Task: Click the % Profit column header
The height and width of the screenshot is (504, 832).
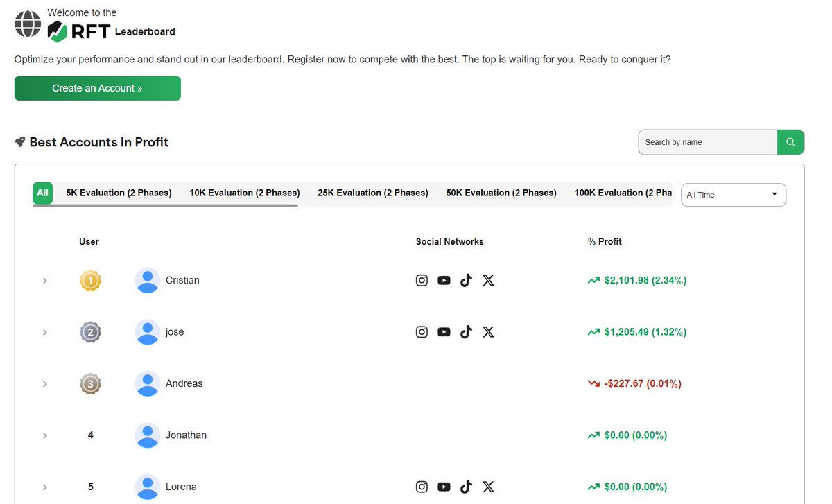Action: pyautogui.click(x=605, y=241)
